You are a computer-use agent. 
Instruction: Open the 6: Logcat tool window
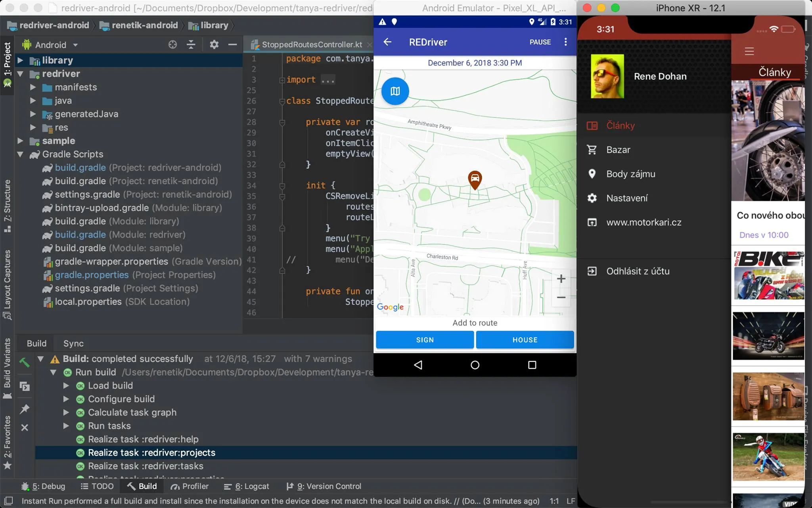pos(246,486)
